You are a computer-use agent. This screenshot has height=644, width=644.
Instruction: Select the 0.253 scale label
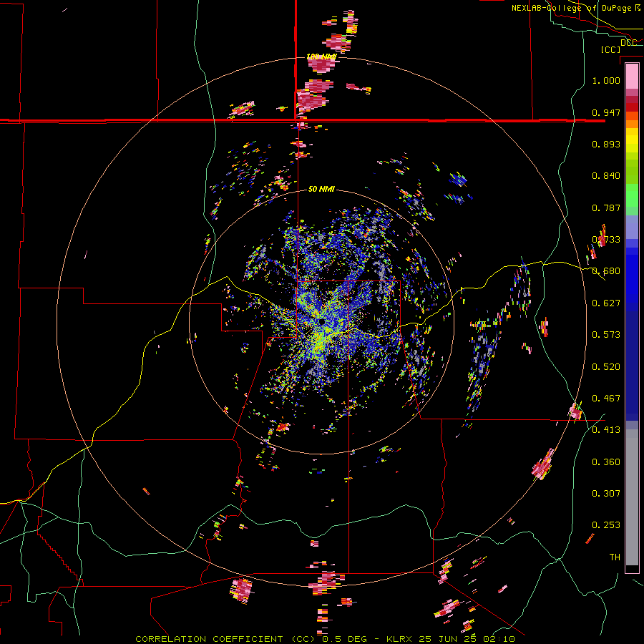coord(606,525)
